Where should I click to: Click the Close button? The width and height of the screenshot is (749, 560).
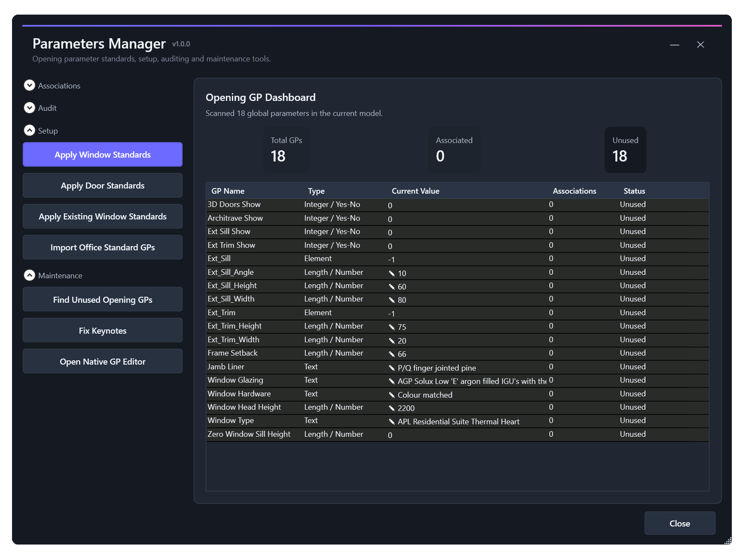point(680,523)
